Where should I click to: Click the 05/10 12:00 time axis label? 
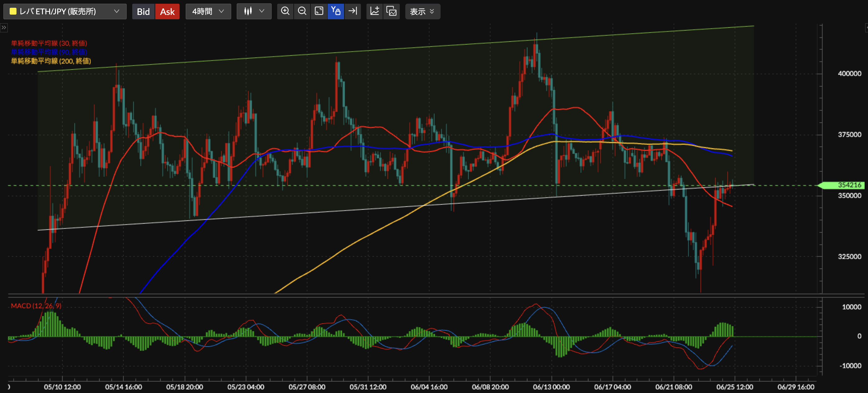[62, 387]
